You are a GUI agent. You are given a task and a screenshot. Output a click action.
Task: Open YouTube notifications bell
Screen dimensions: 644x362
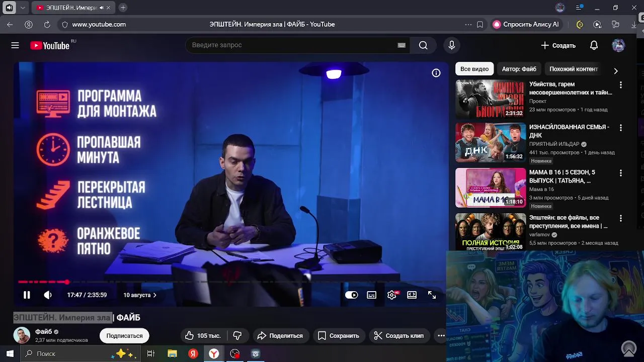click(594, 45)
